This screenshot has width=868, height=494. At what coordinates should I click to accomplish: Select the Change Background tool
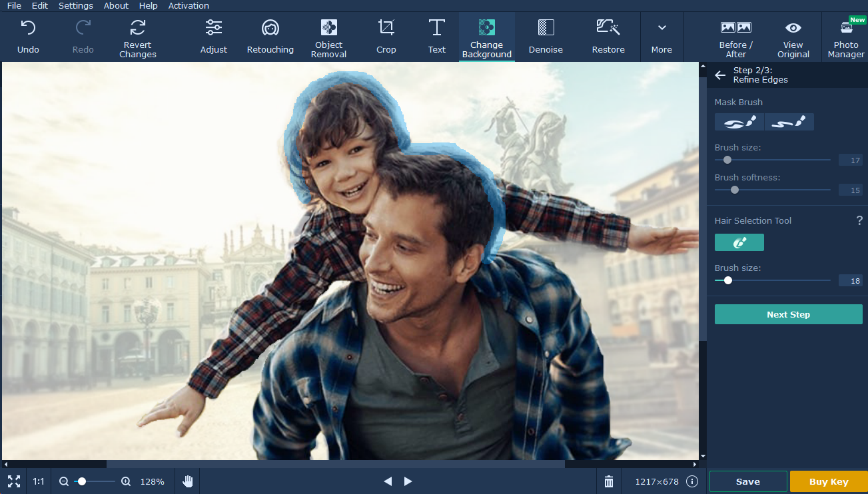pyautogui.click(x=487, y=38)
